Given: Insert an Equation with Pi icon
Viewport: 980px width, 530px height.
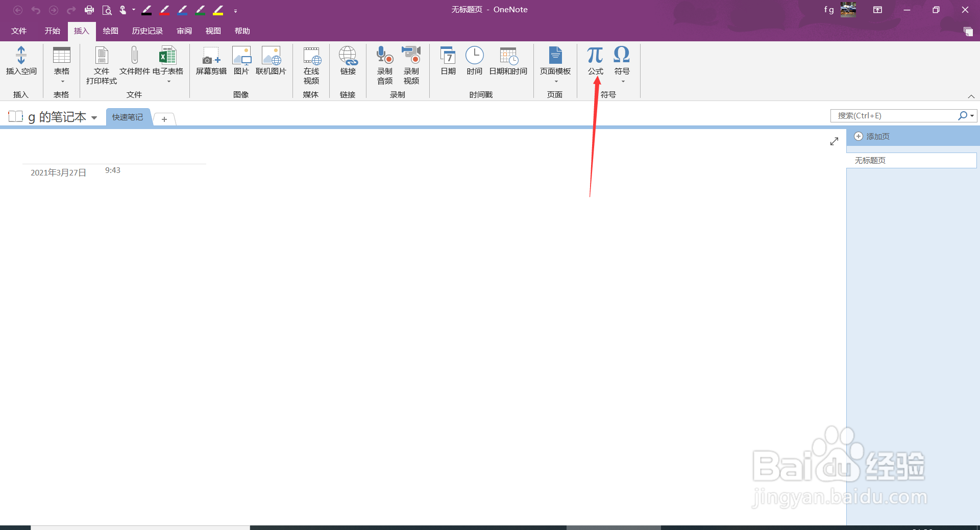Looking at the screenshot, I should pyautogui.click(x=595, y=55).
